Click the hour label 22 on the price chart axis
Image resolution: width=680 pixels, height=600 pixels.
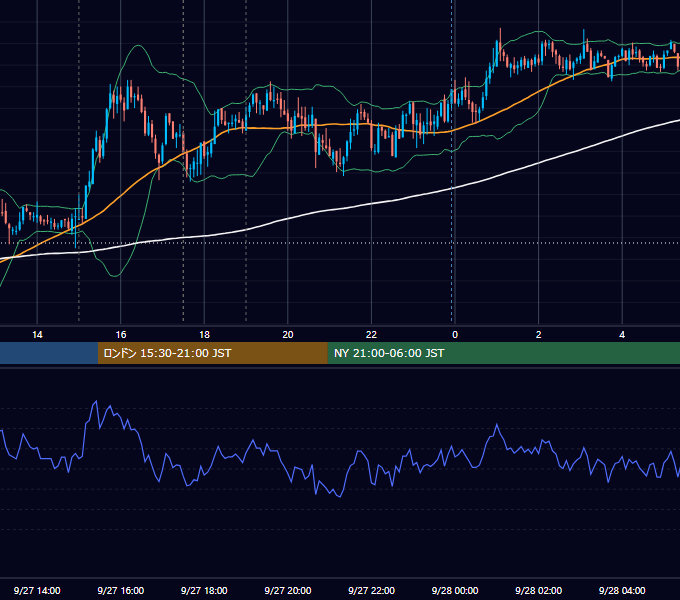click(371, 335)
